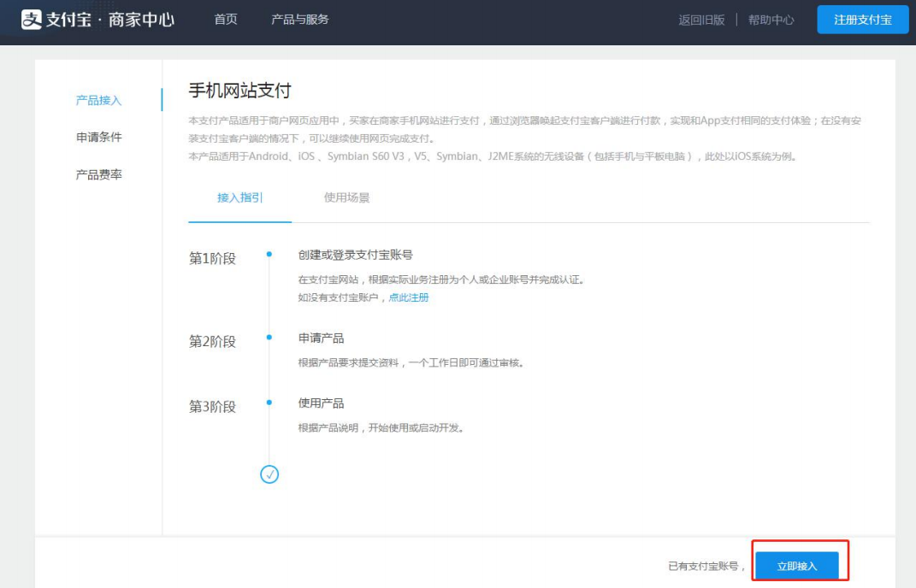Open the 帮助中心 link
916x588 pixels.
[x=771, y=20]
